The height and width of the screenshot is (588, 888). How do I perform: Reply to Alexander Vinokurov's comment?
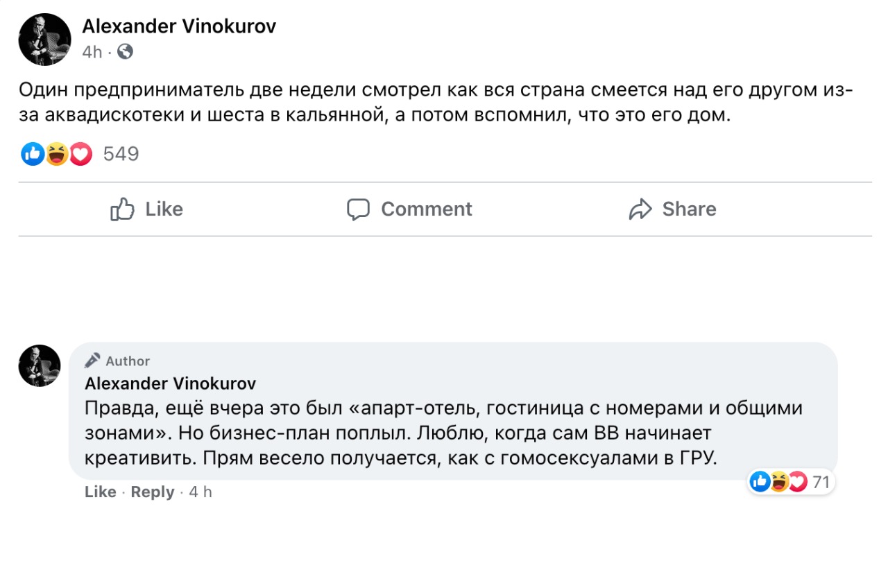click(x=152, y=492)
